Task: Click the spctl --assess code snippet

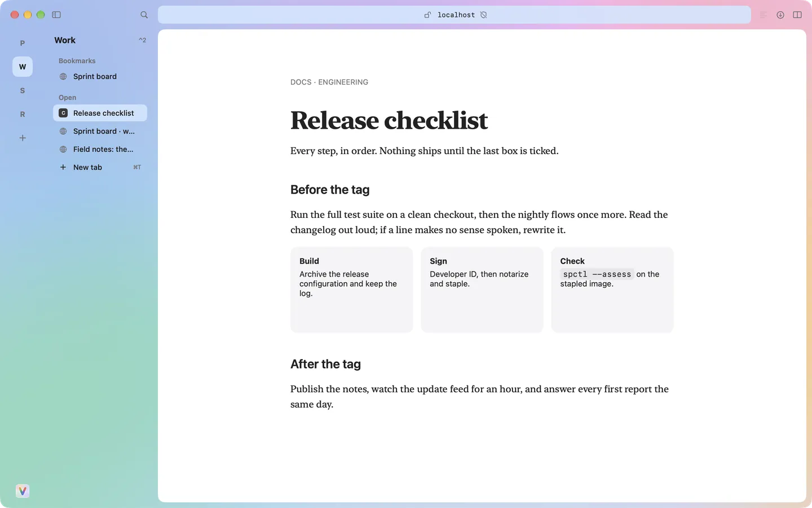Action: click(x=597, y=274)
